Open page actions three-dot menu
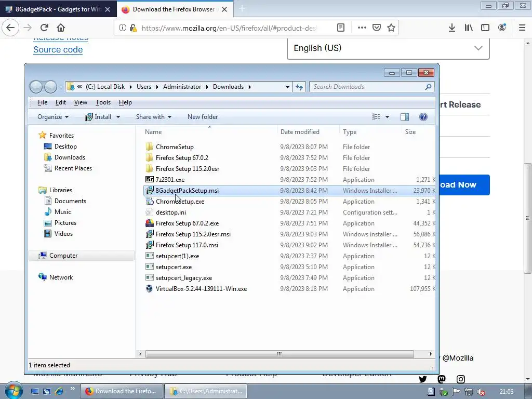Image resolution: width=532 pixels, height=399 pixels. pos(362,28)
